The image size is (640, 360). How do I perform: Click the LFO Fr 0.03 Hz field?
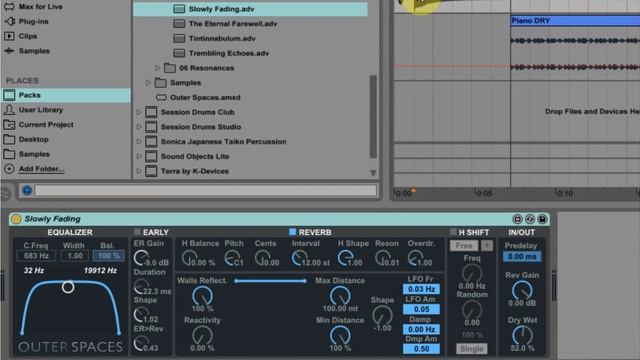(421, 289)
